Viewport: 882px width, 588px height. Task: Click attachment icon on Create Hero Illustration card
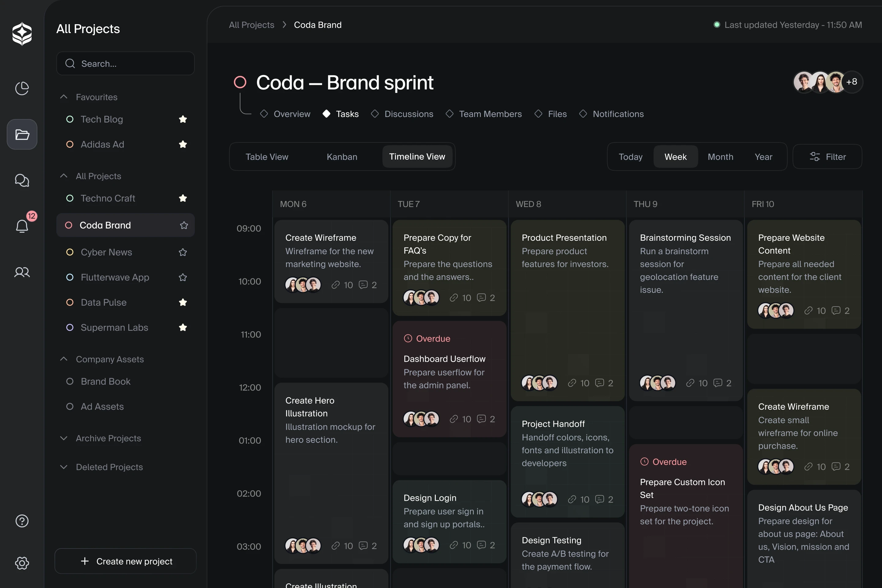pos(336,546)
